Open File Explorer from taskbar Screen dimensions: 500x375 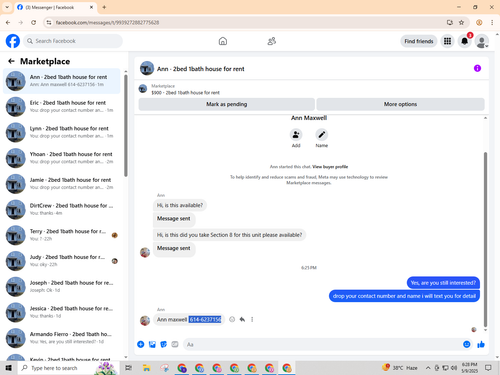click(146, 368)
